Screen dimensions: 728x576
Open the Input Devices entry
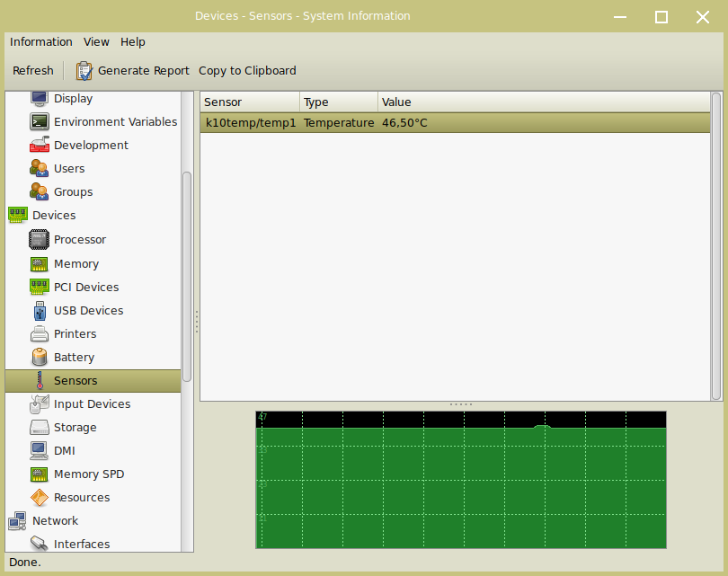92,404
